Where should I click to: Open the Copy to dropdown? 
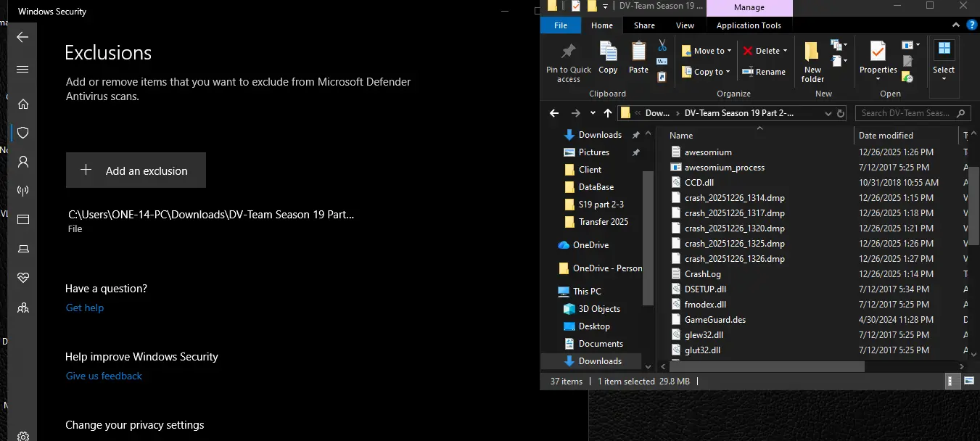point(707,72)
